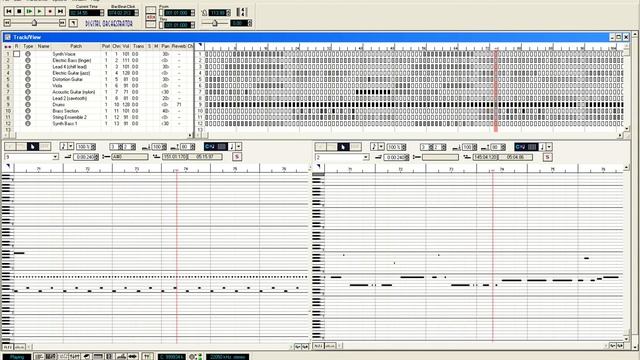Click the small rewind button left of position slider

click(7, 23)
